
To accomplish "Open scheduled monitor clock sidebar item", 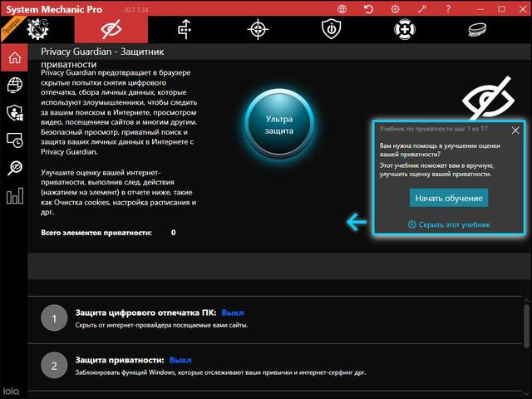I will pos(13,140).
